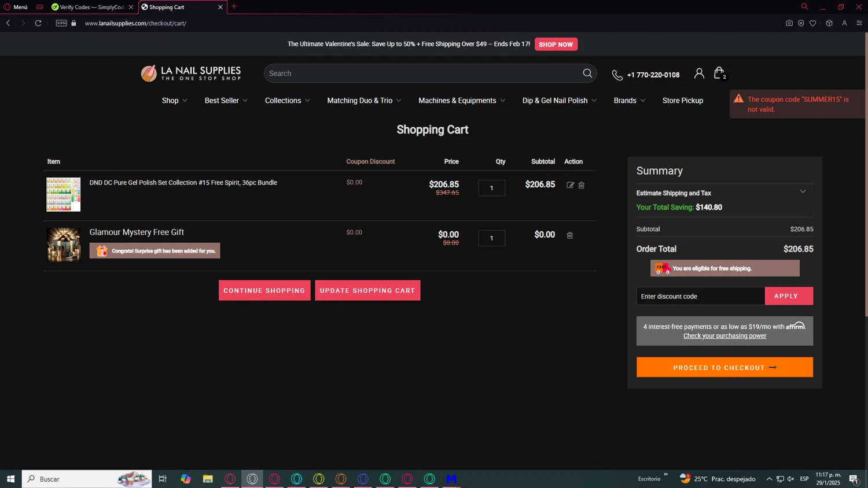Expand the Shop menu dropdown
This screenshot has width=868, height=488.
click(175, 101)
